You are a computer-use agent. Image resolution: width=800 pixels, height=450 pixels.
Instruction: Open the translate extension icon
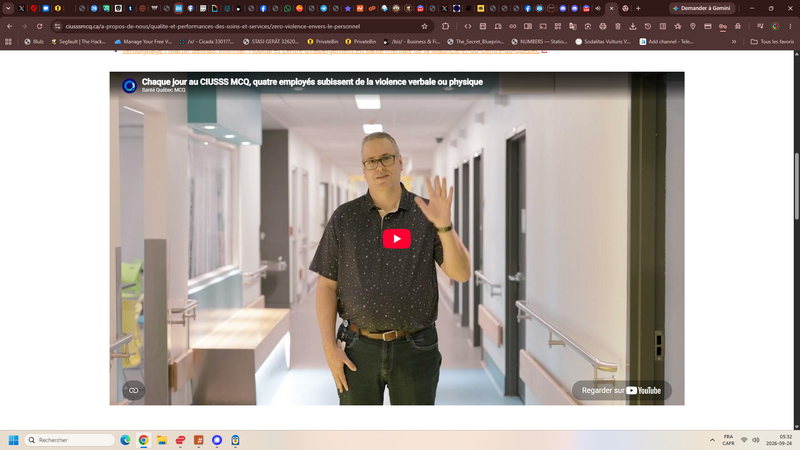(x=573, y=26)
